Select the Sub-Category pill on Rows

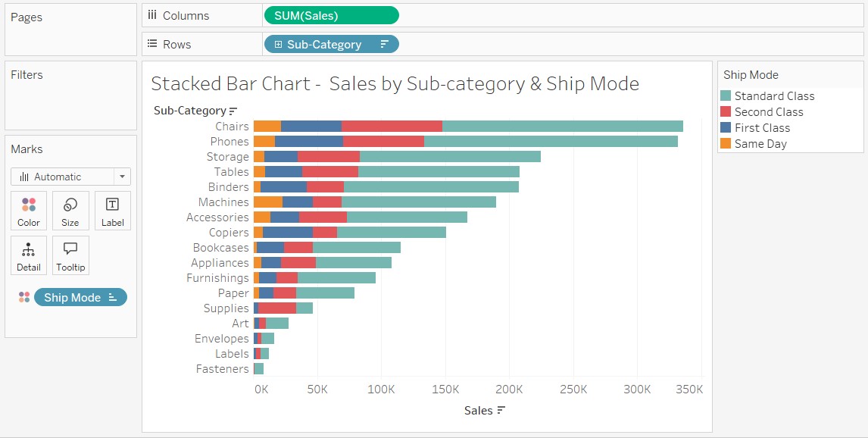(324, 45)
